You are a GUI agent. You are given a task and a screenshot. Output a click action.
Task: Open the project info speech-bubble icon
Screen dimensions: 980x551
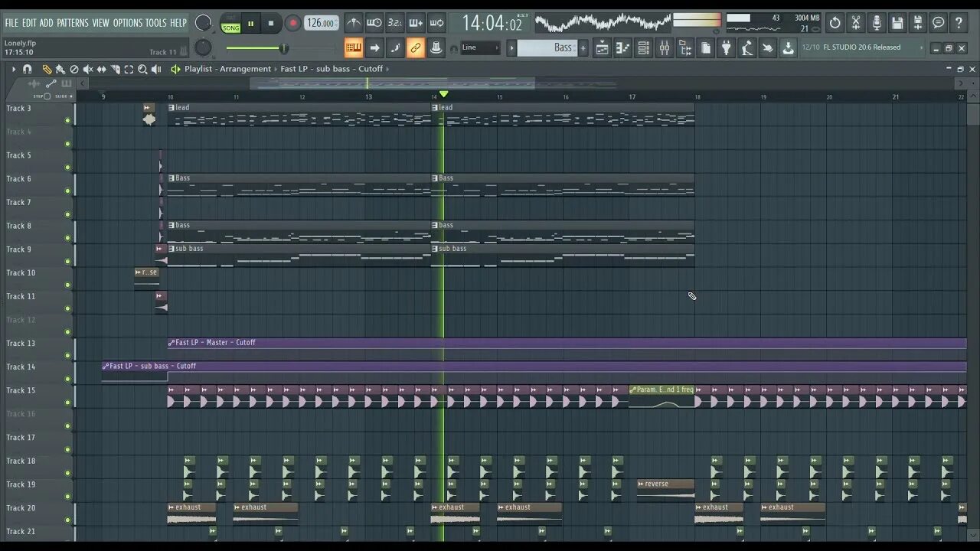939,23
